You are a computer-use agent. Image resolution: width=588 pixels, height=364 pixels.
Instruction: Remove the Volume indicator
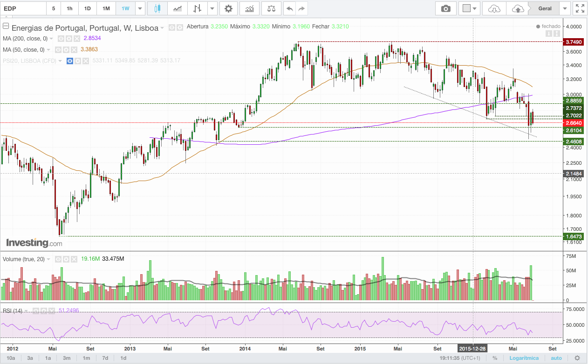point(74,259)
